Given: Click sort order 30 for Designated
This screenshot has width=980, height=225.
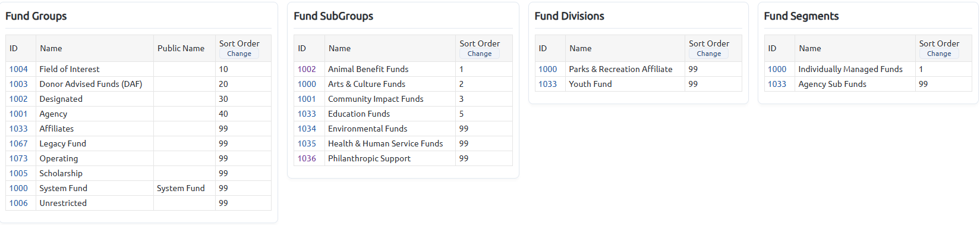Looking at the screenshot, I should pyautogui.click(x=223, y=99).
